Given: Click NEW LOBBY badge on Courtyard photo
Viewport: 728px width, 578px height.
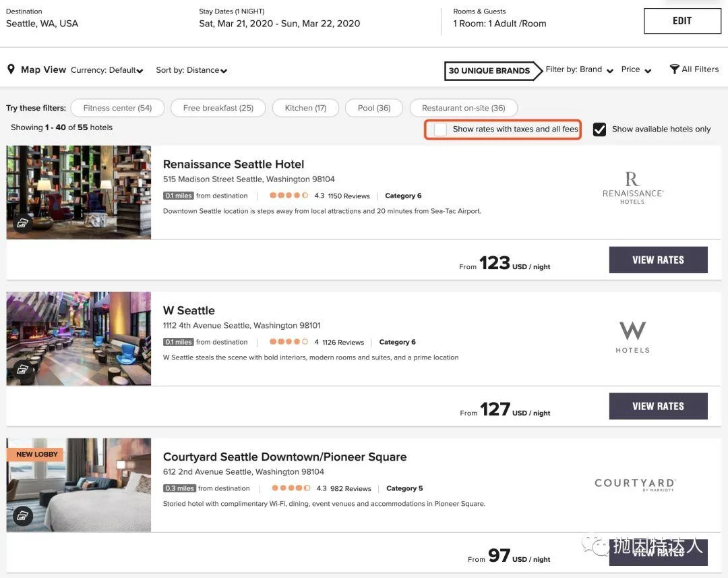Looking at the screenshot, I should point(36,455).
